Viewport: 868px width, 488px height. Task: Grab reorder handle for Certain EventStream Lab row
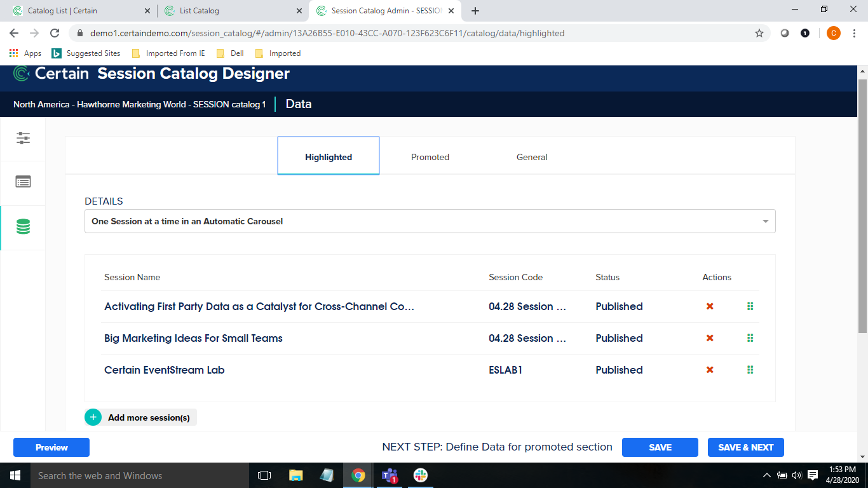click(750, 370)
